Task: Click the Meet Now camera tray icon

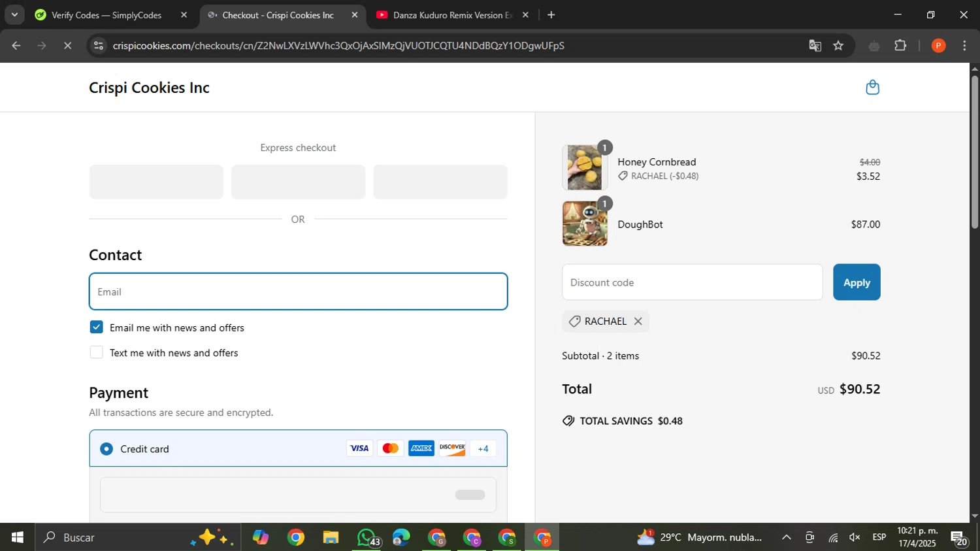Action: coord(809,537)
